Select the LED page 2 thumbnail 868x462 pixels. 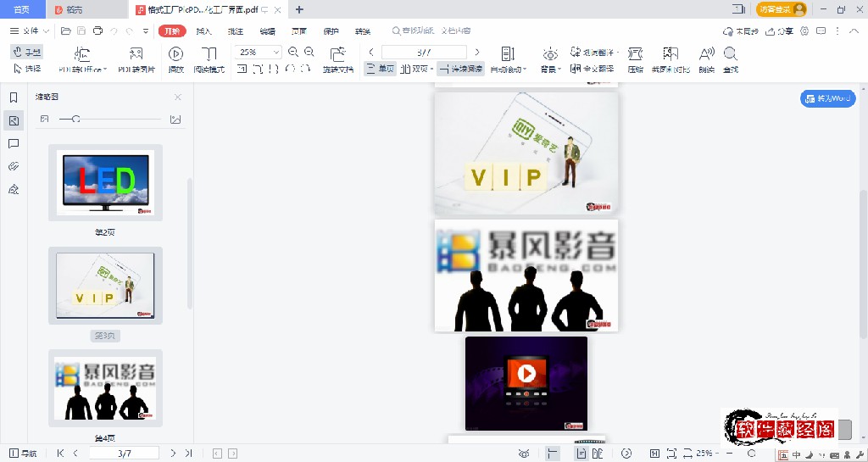(105, 182)
